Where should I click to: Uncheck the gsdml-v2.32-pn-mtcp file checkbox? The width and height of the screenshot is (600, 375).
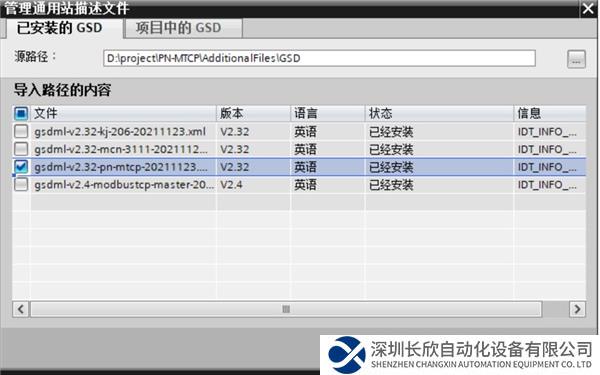point(21,167)
